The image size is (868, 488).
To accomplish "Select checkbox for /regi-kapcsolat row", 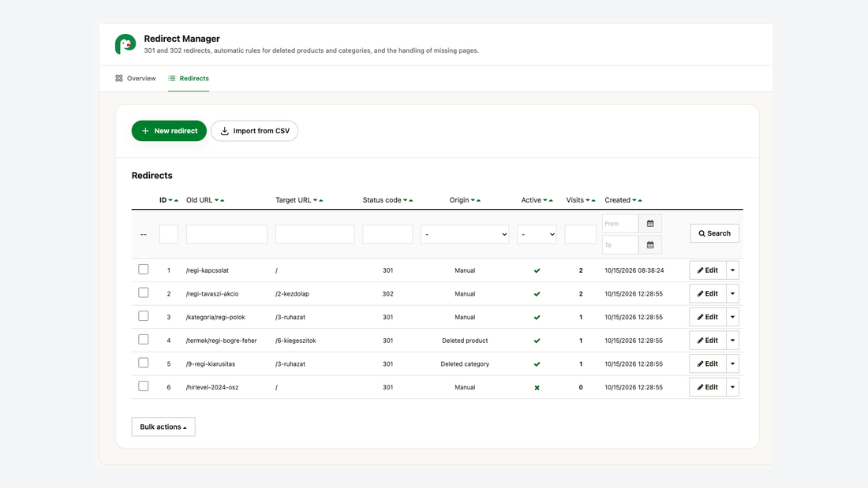I will [x=144, y=270].
